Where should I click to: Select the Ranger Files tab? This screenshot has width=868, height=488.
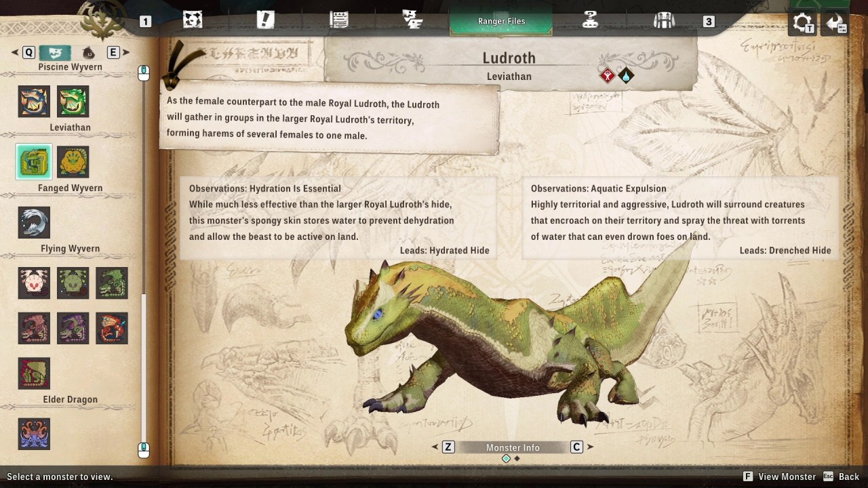coord(501,21)
